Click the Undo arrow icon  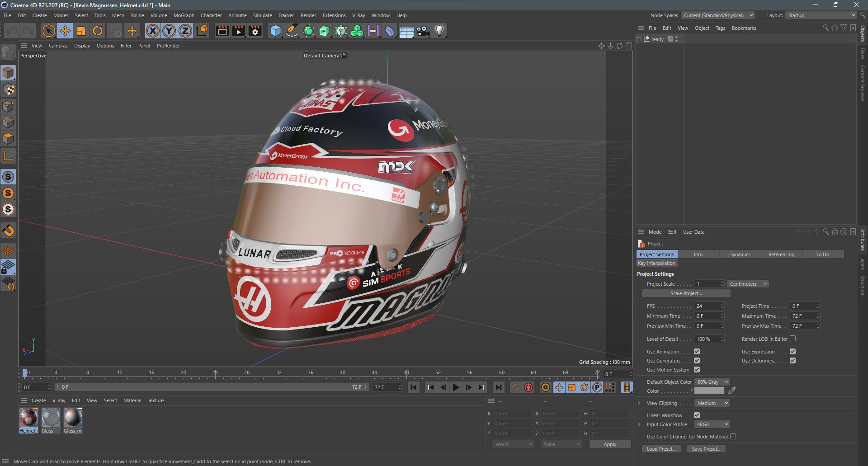(12, 31)
